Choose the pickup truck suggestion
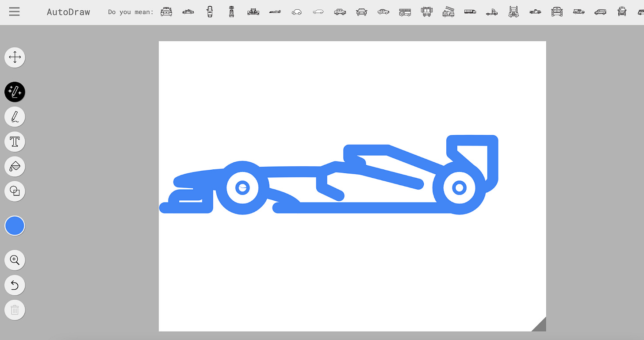The image size is (644, 340). click(535, 11)
